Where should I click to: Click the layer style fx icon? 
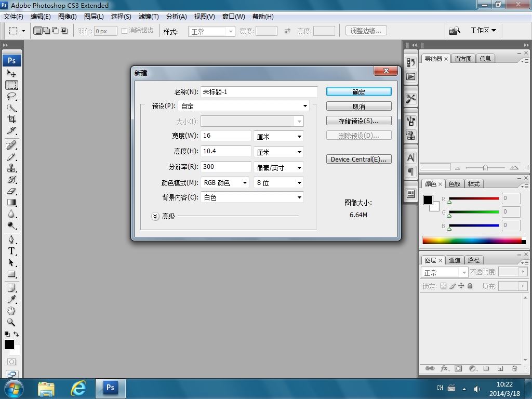point(444,368)
